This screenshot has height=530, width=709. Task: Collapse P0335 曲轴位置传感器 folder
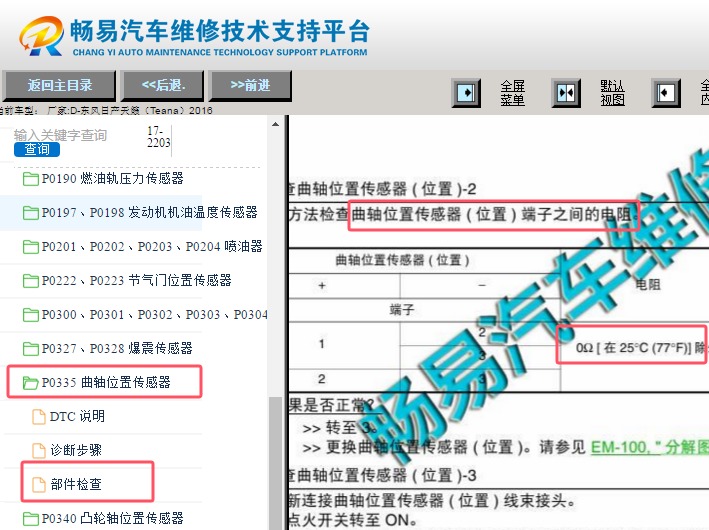106,382
